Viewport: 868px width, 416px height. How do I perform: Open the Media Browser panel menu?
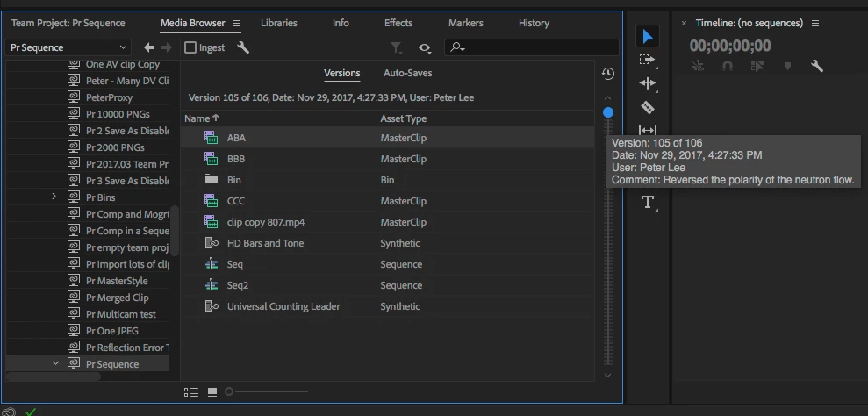click(x=237, y=24)
